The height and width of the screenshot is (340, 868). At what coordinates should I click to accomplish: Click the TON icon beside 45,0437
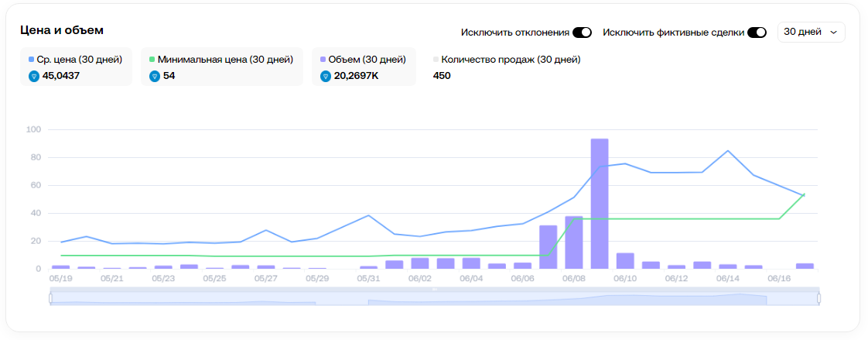pos(34,76)
